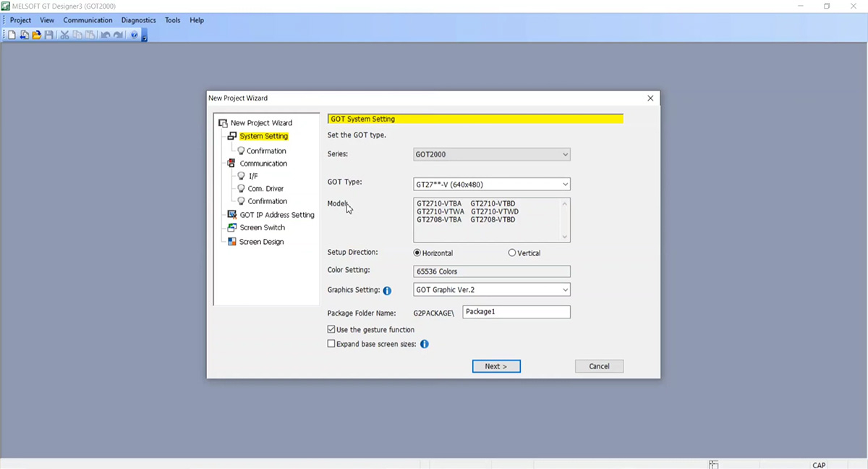
Task: Click the Next > button
Action: tap(496, 366)
